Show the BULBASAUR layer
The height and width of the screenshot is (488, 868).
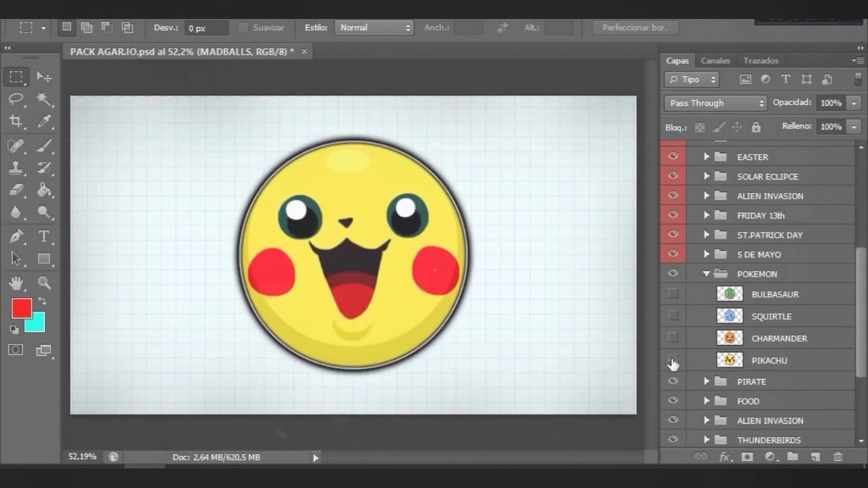pos(673,293)
